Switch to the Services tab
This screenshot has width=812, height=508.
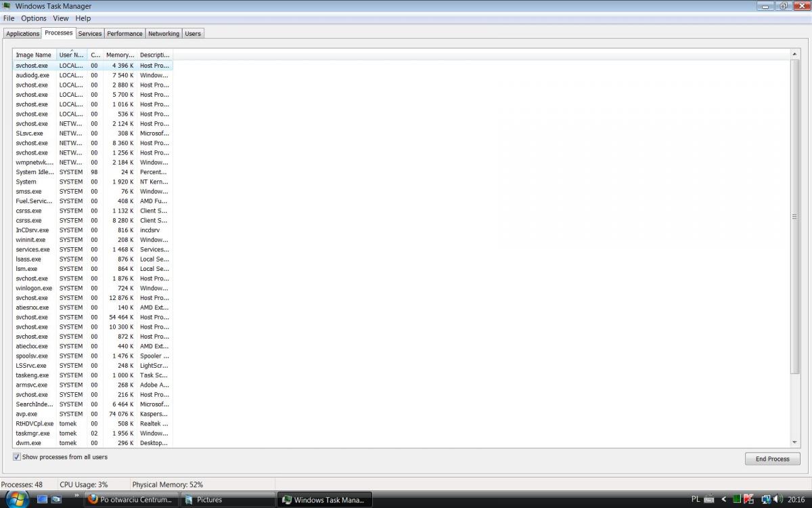[x=89, y=34]
